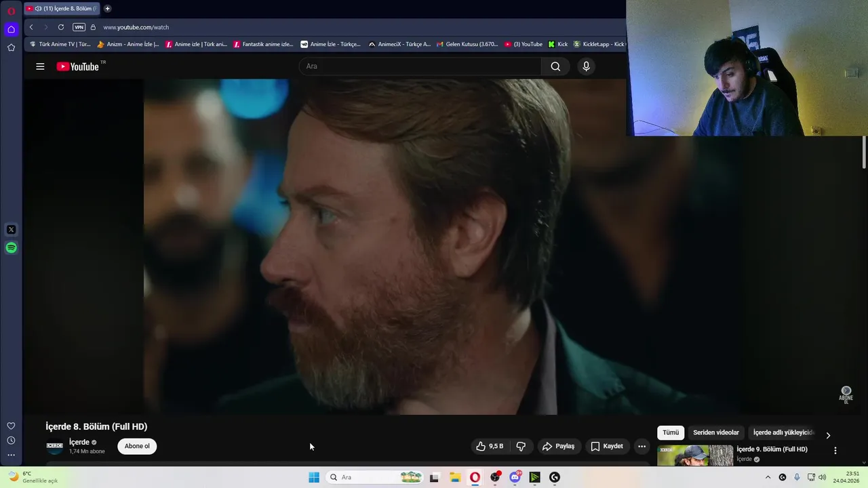
Task: Open AnimeciX bookmark
Action: tap(399, 44)
